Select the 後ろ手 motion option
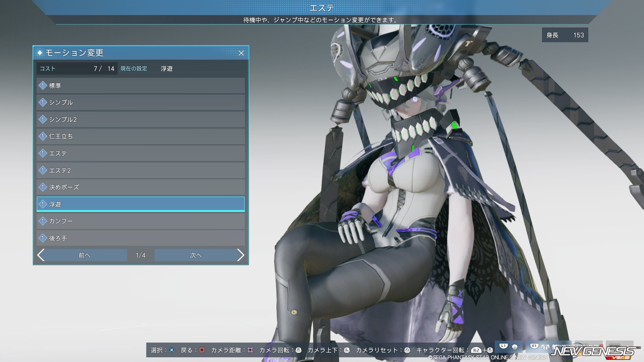 coord(140,238)
